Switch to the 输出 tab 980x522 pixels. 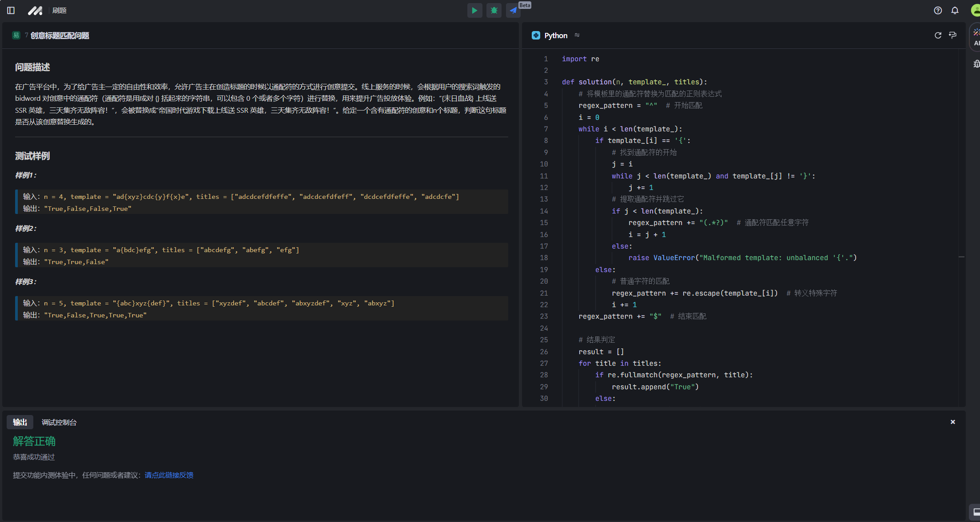click(x=20, y=422)
